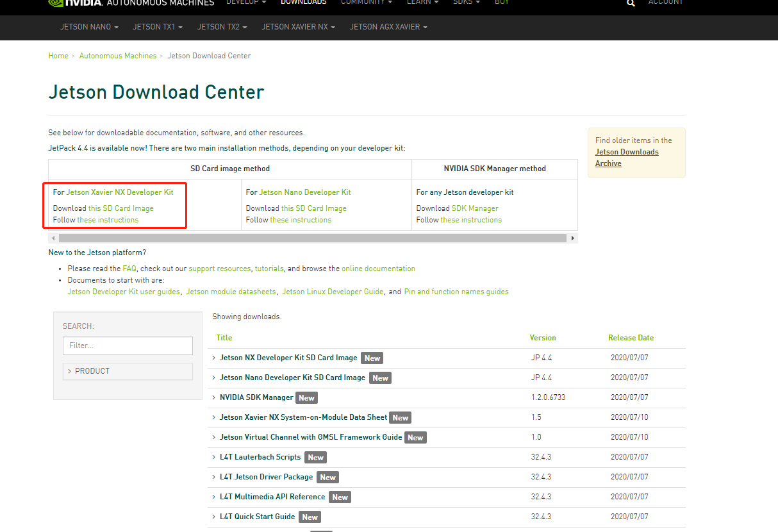Open the Jetson Downloads Archive link

(x=627, y=158)
